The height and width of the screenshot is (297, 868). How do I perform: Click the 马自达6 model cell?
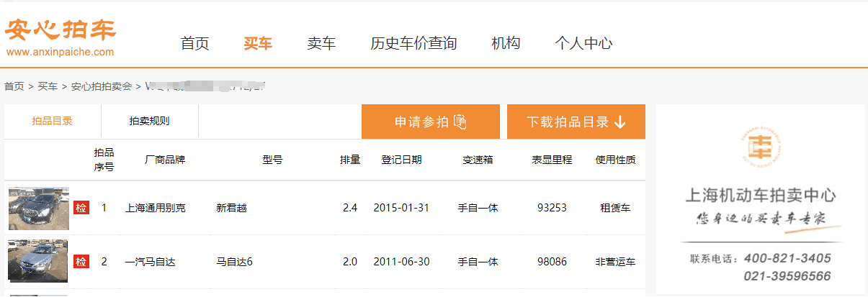click(x=234, y=262)
